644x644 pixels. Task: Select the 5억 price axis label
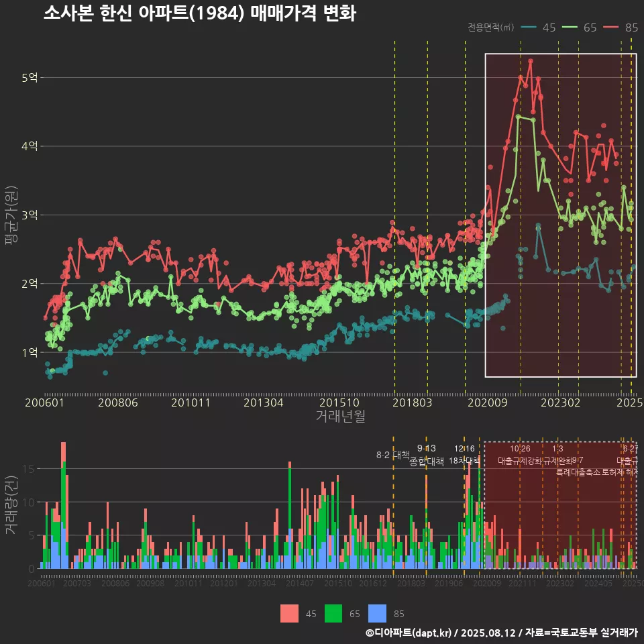[x=30, y=78]
